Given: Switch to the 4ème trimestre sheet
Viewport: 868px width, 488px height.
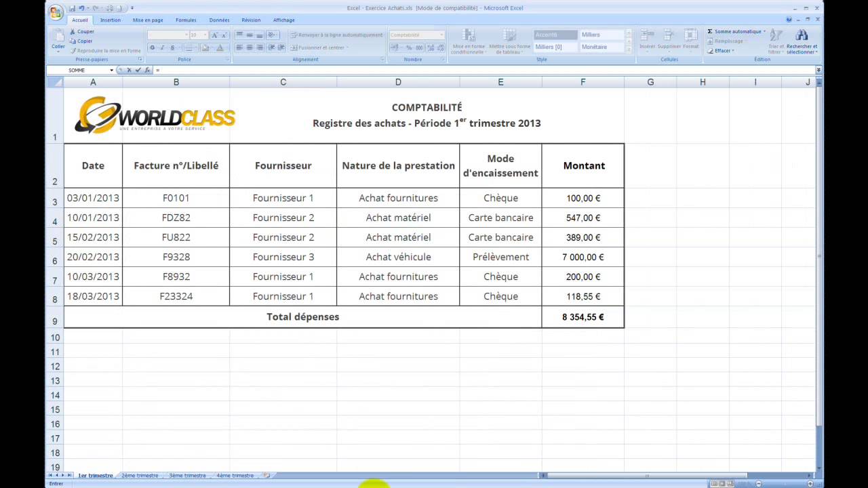Looking at the screenshot, I should (235, 476).
